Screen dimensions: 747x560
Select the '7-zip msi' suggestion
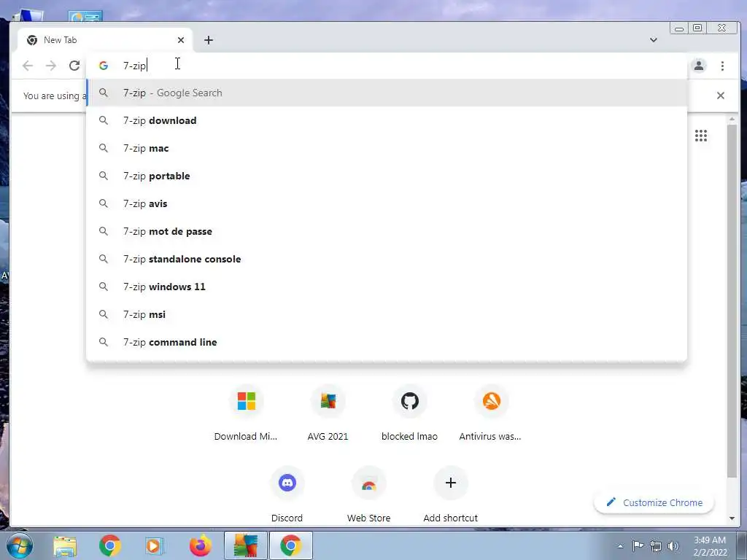point(387,314)
